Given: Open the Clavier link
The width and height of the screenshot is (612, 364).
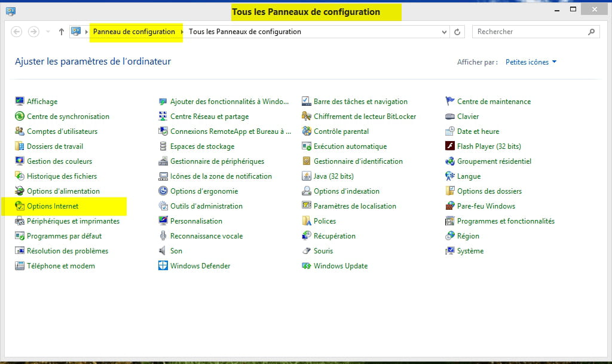Looking at the screenshot, I should coord(468,117).
